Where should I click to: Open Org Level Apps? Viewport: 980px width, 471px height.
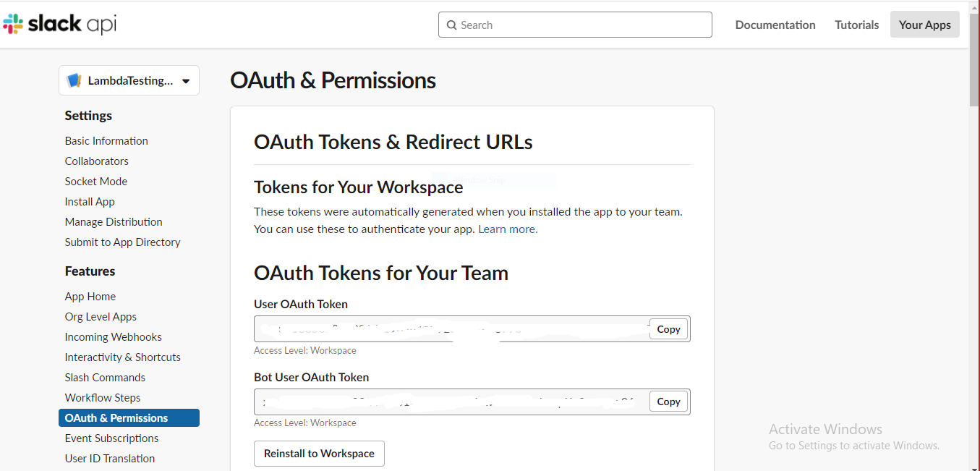(101, 317)
